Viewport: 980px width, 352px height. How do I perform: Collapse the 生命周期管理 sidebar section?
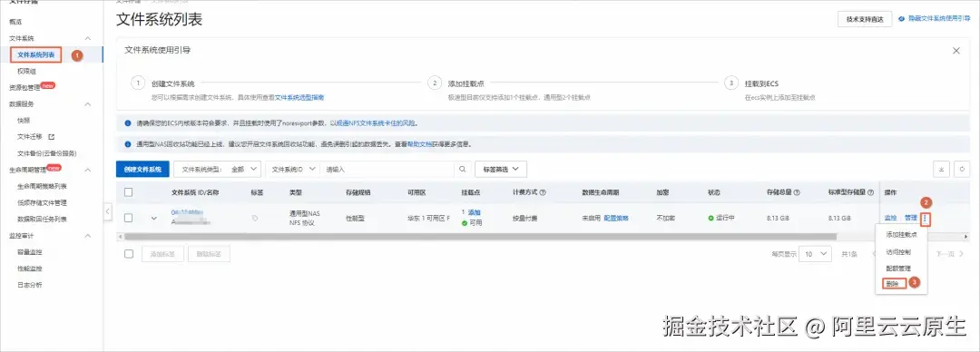(87, 170)
